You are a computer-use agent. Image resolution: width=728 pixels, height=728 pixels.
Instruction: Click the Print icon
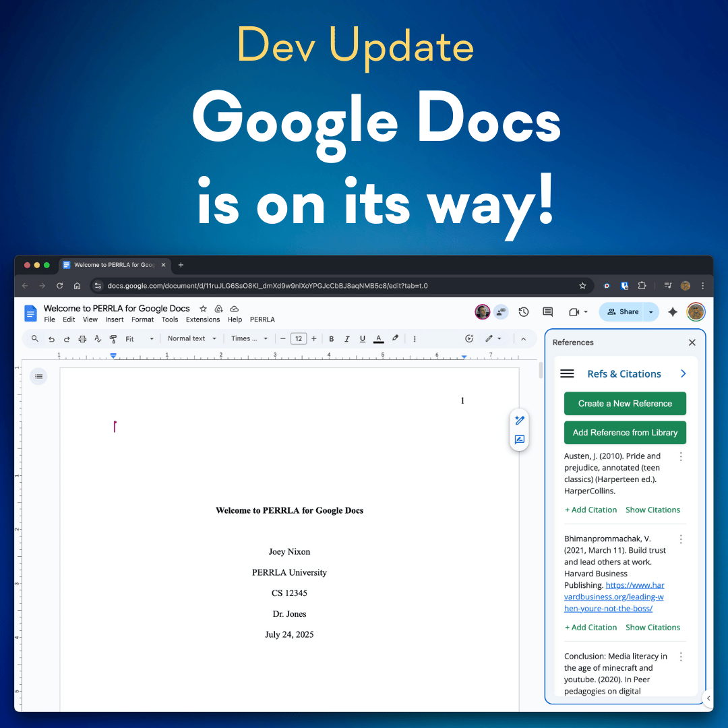tap(82, 339)
